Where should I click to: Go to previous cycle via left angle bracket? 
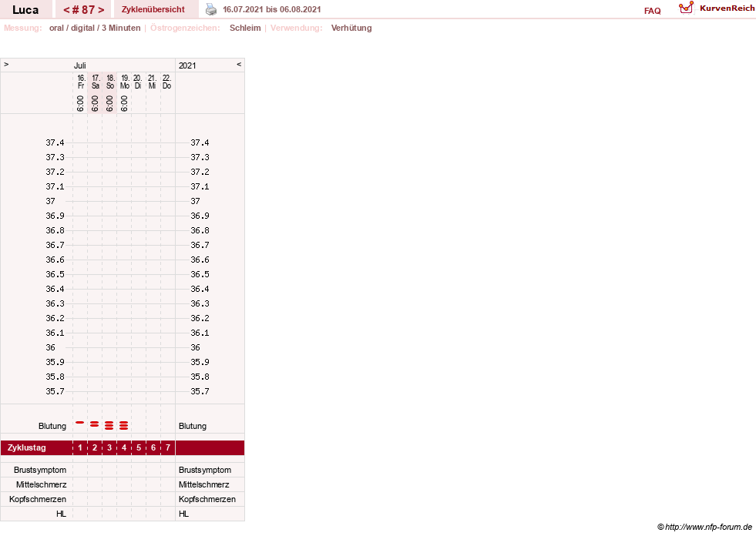coord(66,10)
